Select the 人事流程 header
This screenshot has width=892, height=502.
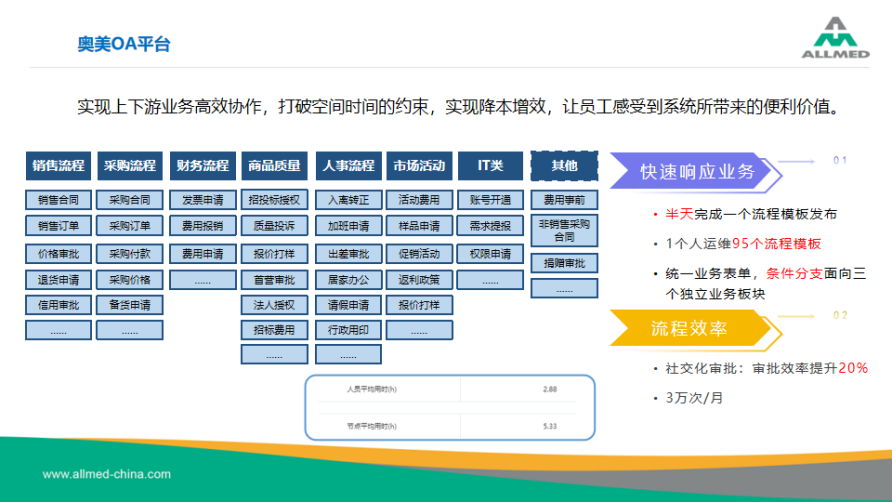(348, 166)
